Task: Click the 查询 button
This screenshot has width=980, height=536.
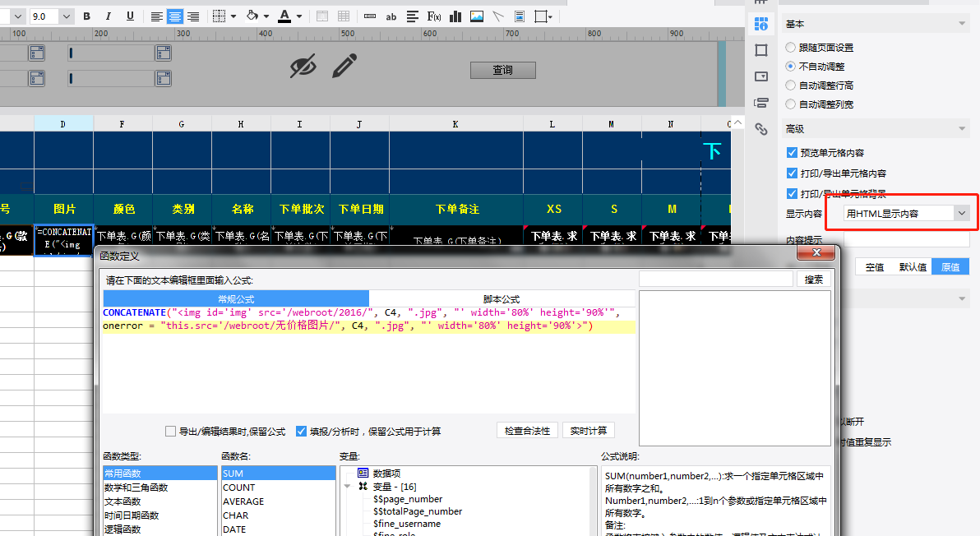Action: [x=503, y=70]
